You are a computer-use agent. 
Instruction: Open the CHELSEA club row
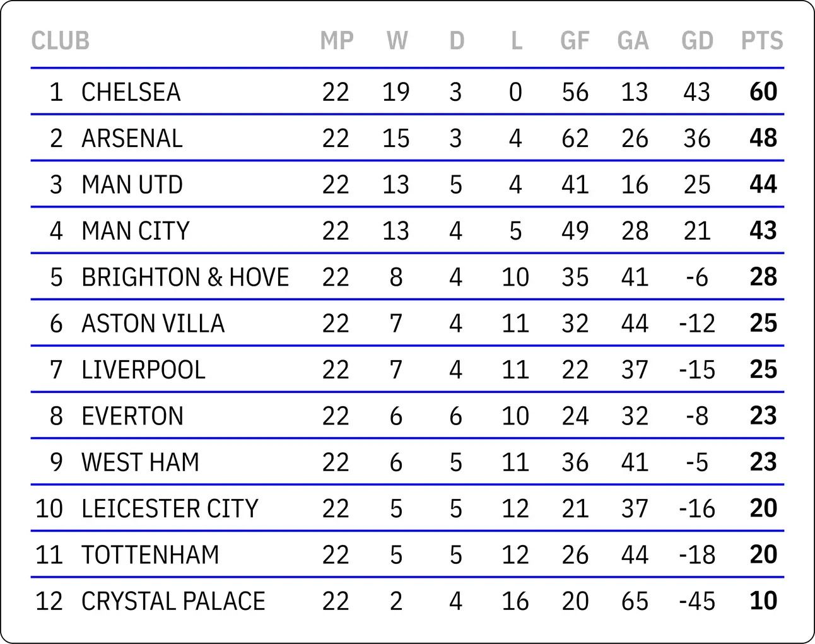pos(407,92)
